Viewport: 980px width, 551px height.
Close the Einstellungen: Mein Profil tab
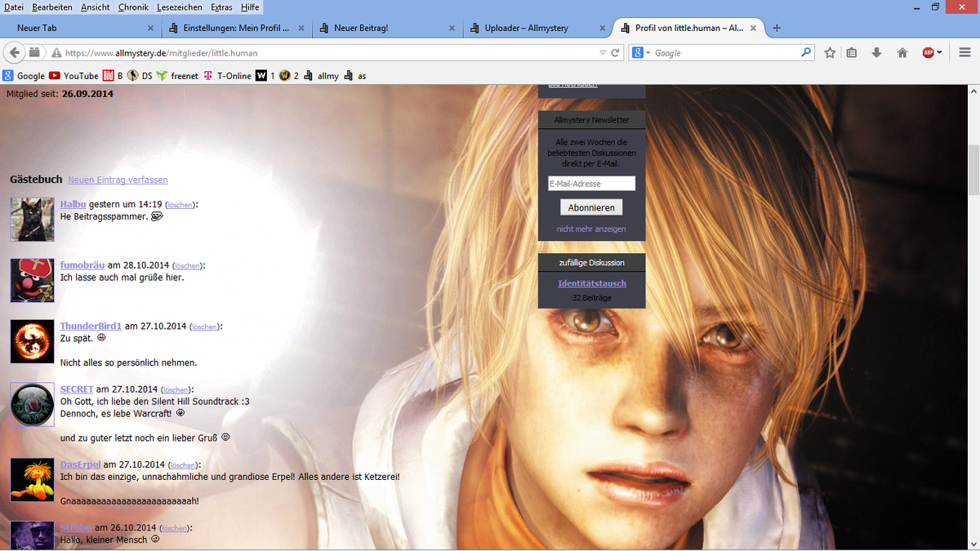tap(301, 28)
